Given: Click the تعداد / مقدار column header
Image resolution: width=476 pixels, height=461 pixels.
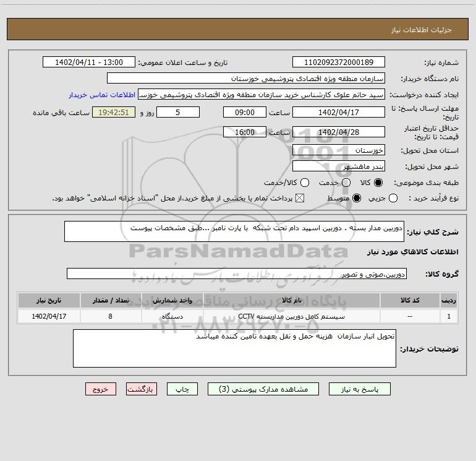Looking at the screenshot, I should 111,300.
